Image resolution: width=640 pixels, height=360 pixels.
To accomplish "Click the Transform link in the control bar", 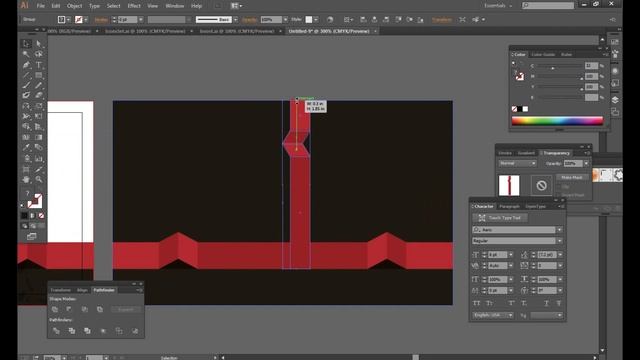I will click(x=442, y=20).
